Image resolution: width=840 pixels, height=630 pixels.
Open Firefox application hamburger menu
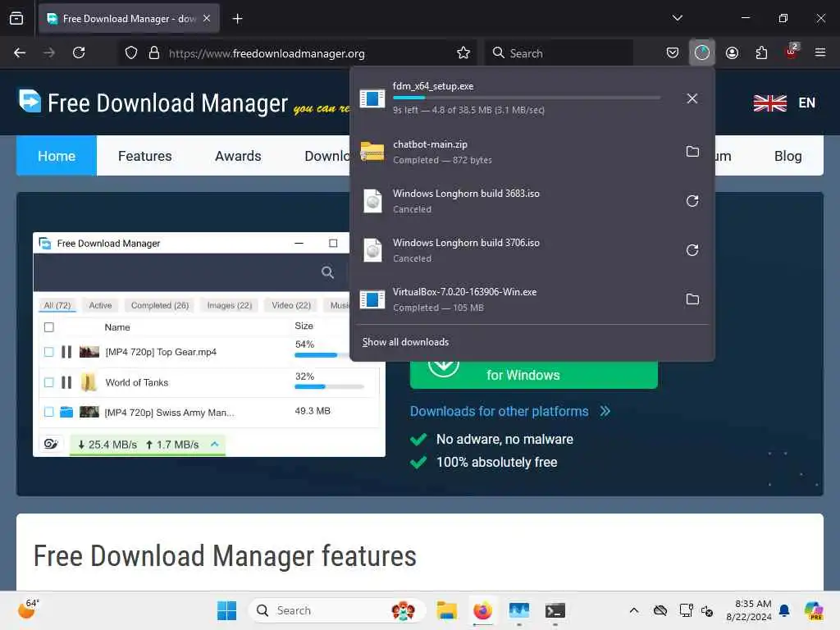click(x=819, y=52)
